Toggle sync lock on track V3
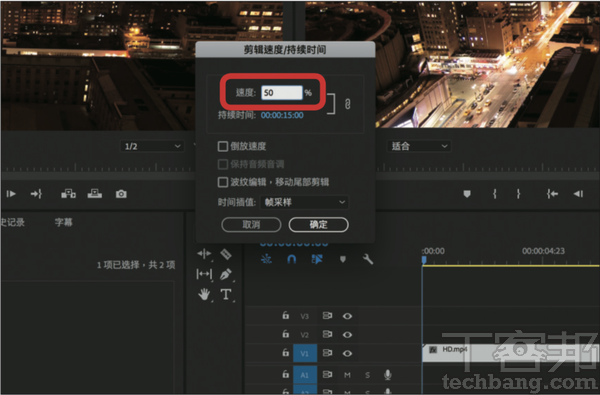 pyautogui.click(x=327, y=315)
